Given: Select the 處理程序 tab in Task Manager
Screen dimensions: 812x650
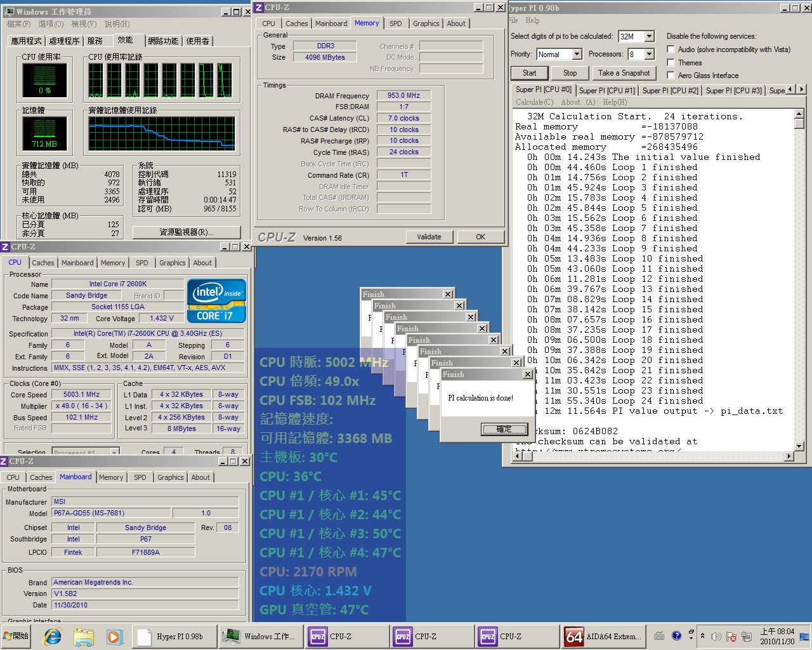Looking at the screenshot, I should [x=65, y=41].
